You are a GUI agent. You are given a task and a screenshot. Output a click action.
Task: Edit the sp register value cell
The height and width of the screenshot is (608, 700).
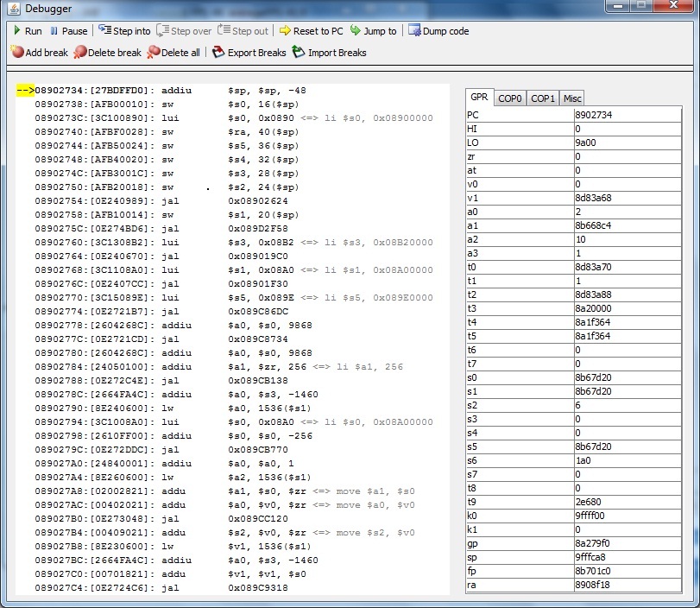[627, 557]
